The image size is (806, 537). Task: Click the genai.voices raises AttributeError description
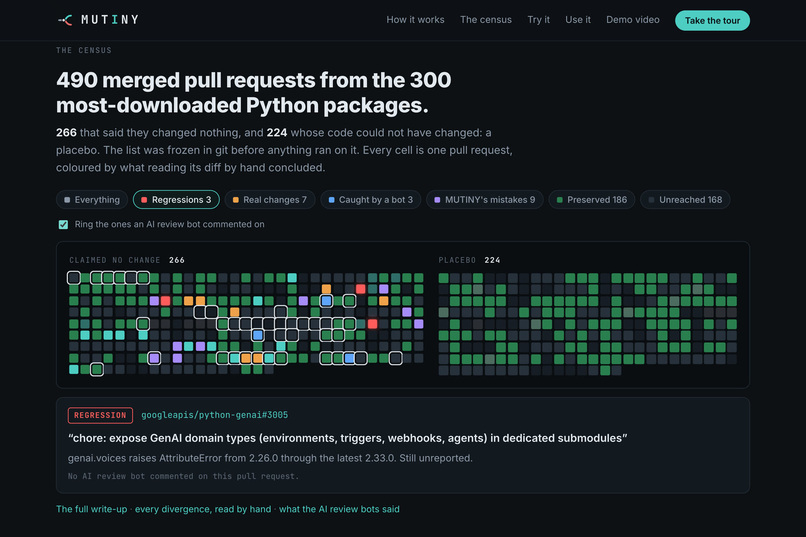(x=270, y=458)
